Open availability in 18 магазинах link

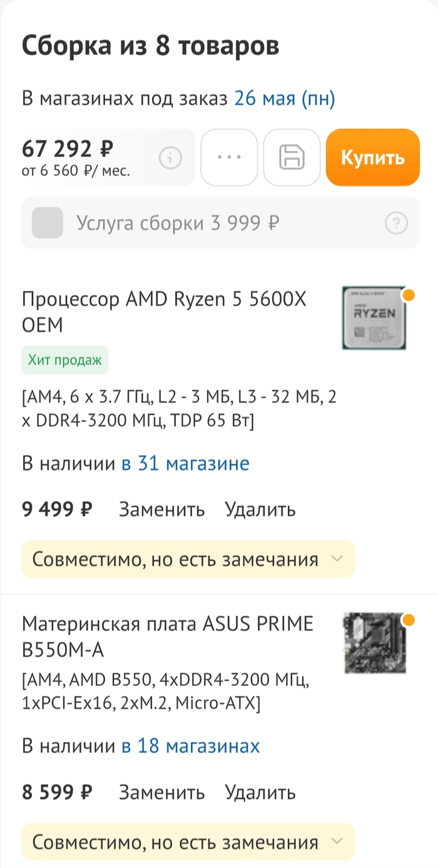tap(190, 746)
